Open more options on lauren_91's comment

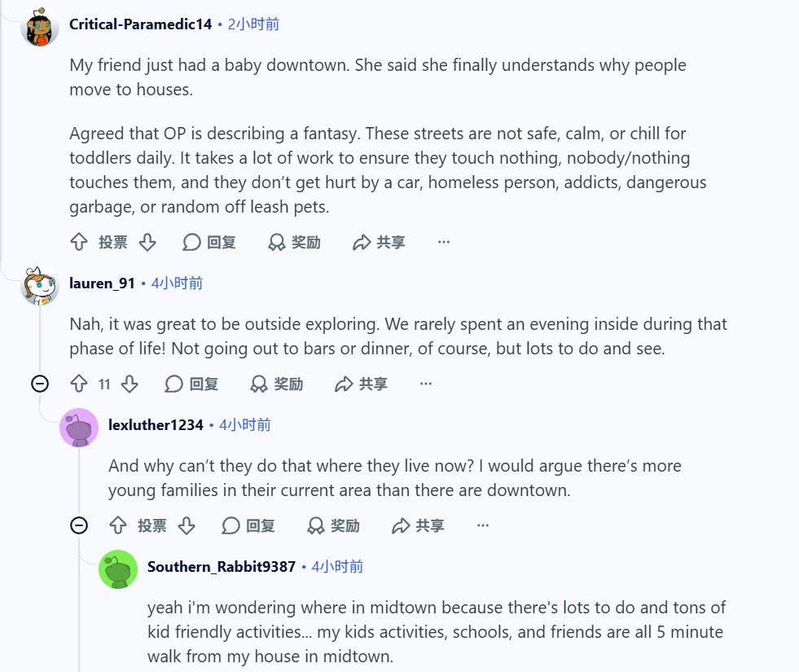426,384
